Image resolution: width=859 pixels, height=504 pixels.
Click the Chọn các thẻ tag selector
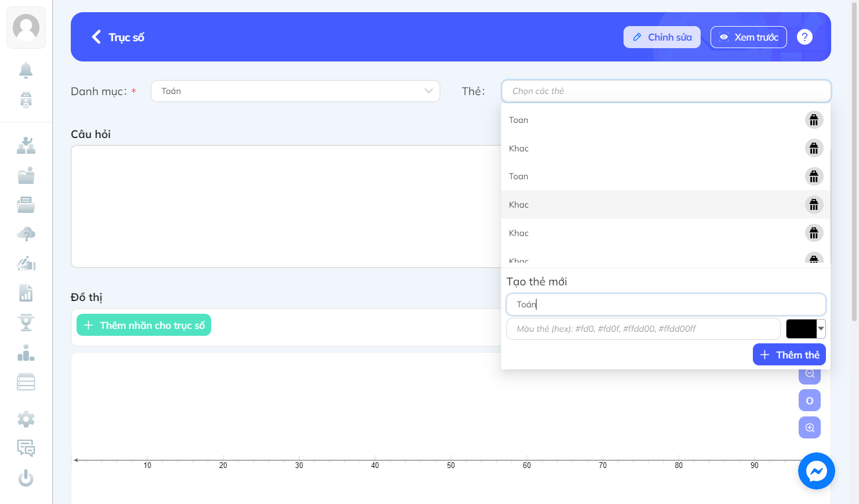[x=666, y=91]
